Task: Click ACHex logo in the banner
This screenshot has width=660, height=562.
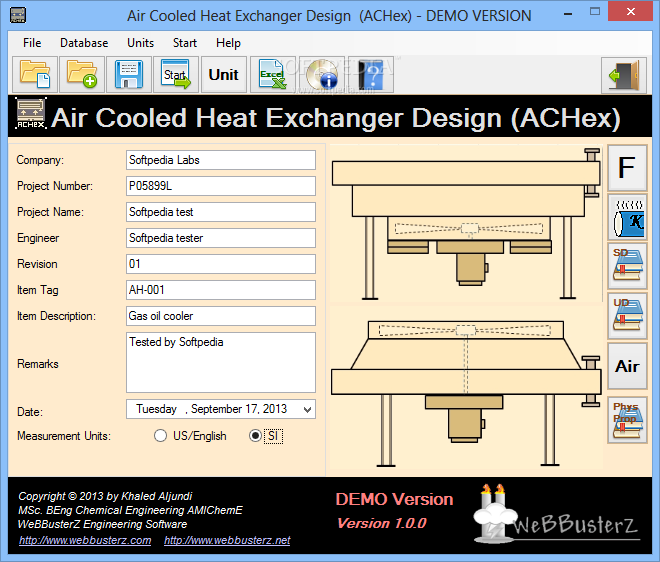Action: (x=31, y=114)
